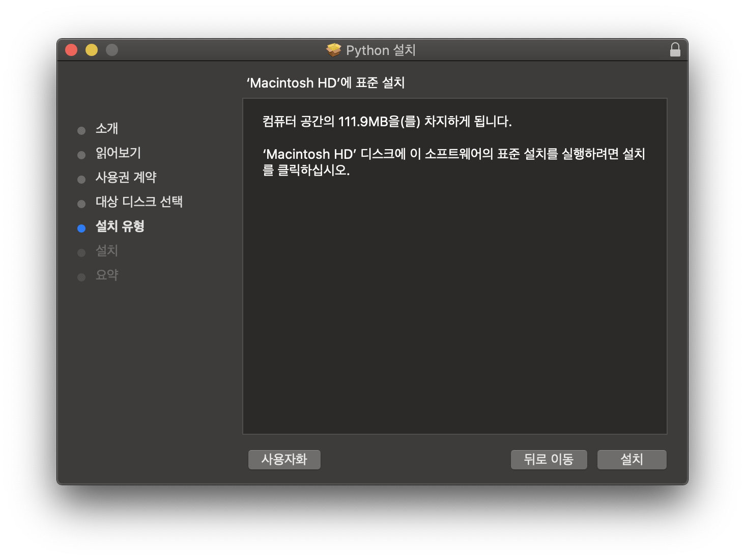Click the Python 설치 window title

tap(381, 50)
